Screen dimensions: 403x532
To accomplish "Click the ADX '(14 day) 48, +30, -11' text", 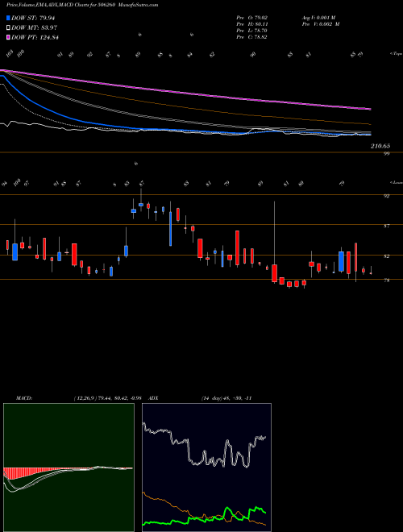I will (226, 398).
